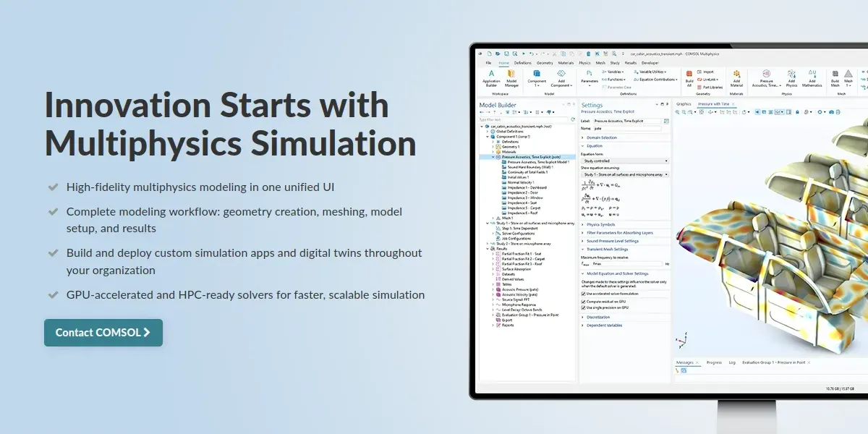Open the Model Manager ribbon icon

click(511, 78)
